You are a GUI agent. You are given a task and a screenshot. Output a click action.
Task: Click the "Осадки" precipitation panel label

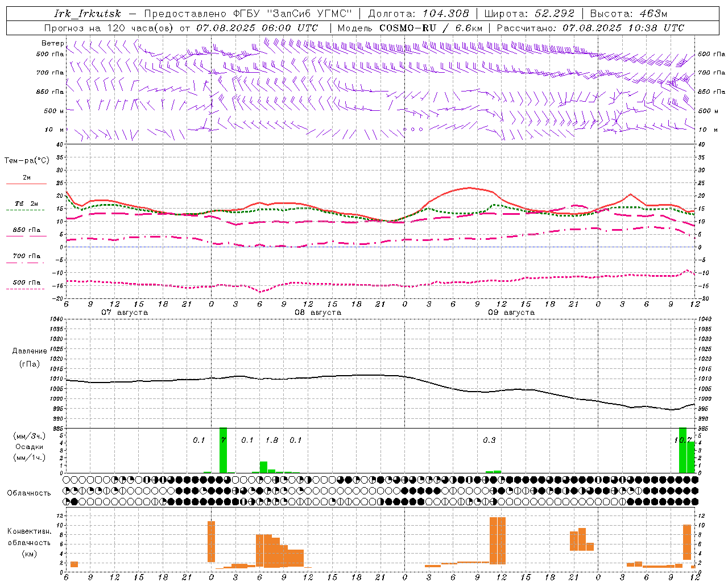pos(30,447)
